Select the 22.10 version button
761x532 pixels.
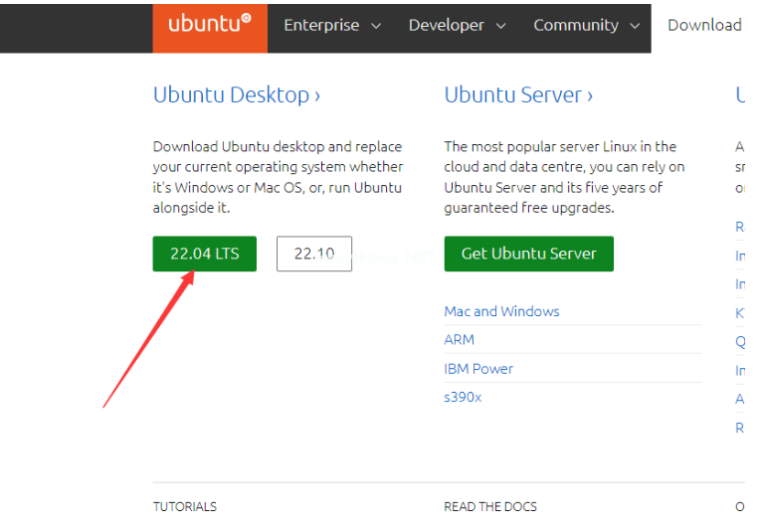[x=313, y=254]
